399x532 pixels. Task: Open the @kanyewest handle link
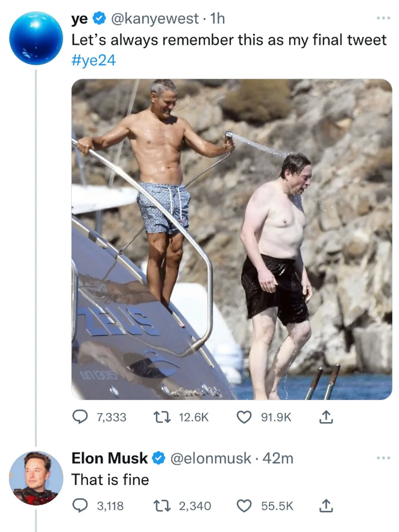point(154,19)
